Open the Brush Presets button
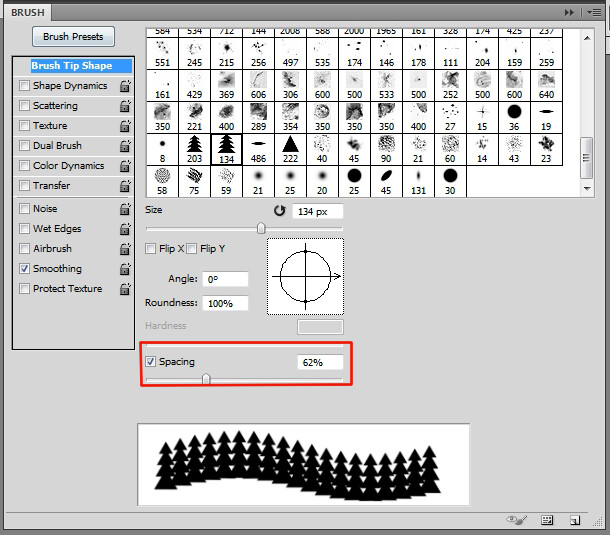Screen dimensions: 610x535 [73, 37]
